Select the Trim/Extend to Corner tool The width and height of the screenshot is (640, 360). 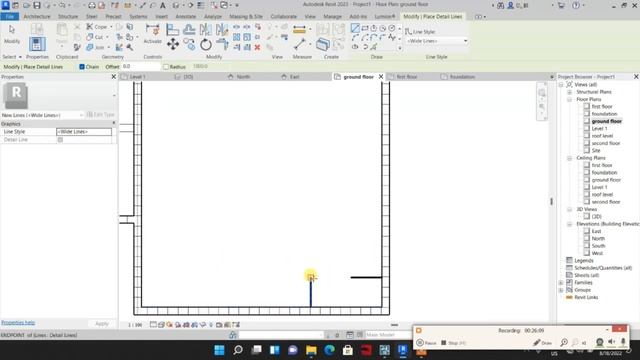pos(222,44)
